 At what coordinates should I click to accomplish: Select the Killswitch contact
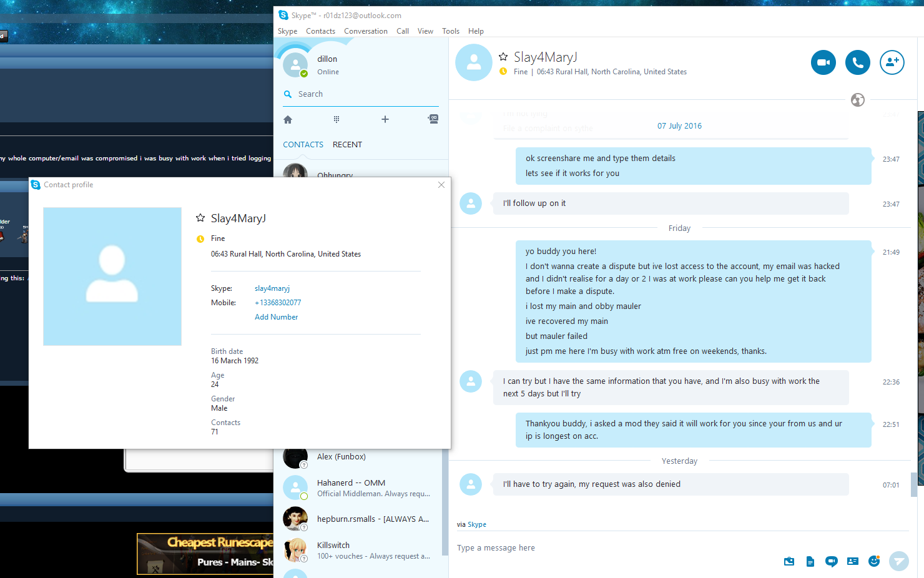pos(357,550)
